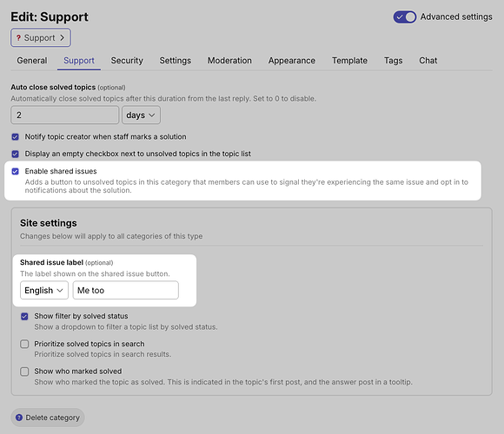Click 'Adds a button to unsolved topics' description
The image size is (504, 434).
[x=247, y=186]
